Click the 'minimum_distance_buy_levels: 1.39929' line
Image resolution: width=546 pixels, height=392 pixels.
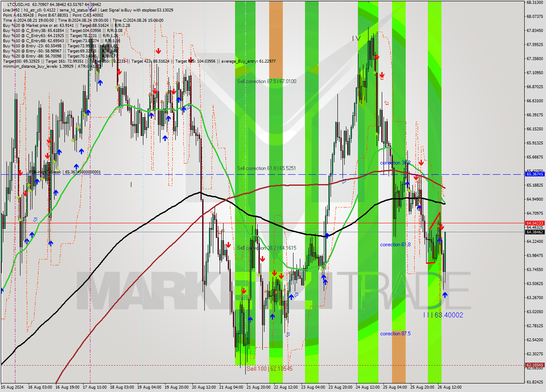pos(52,66)
